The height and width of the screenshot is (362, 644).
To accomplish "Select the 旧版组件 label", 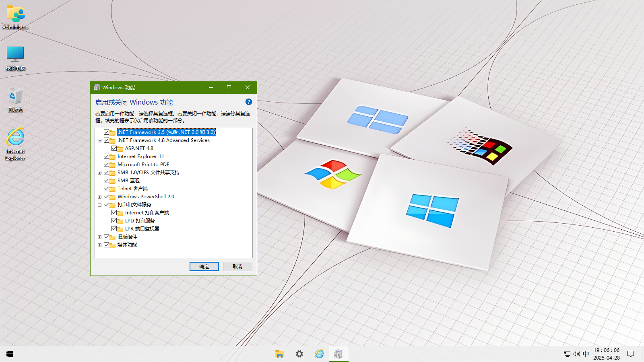I will [x=127, y=237].
